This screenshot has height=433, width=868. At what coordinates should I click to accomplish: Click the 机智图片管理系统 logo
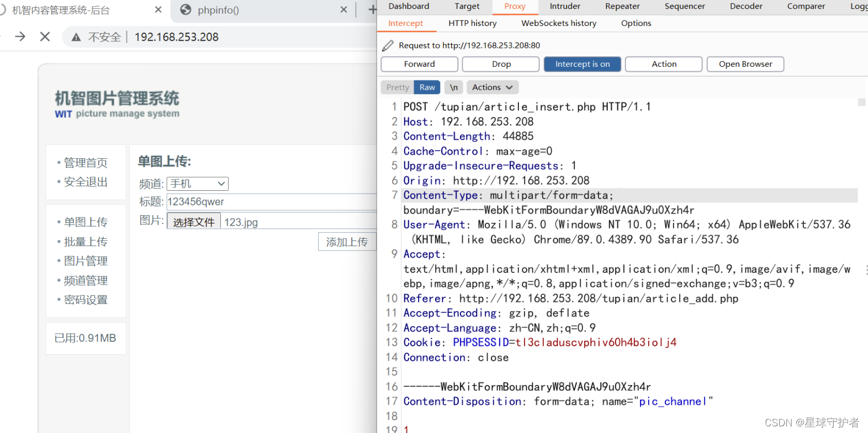pos(117,104)
